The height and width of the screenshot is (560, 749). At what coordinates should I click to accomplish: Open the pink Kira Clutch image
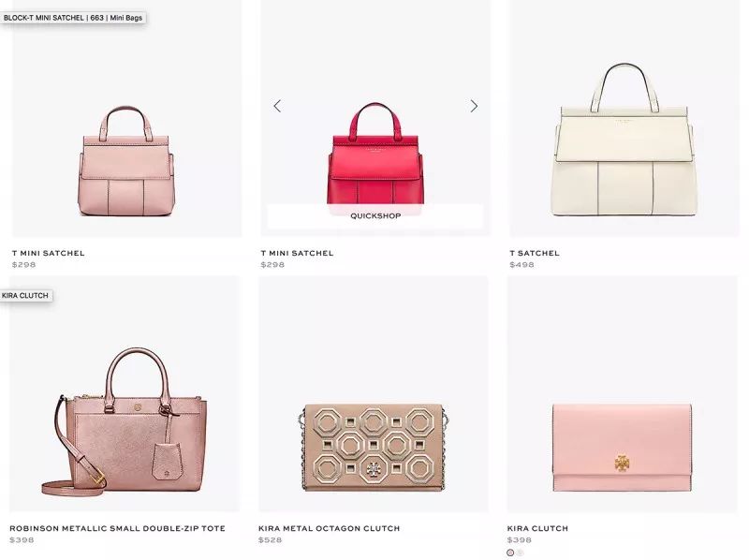point(622,448)
